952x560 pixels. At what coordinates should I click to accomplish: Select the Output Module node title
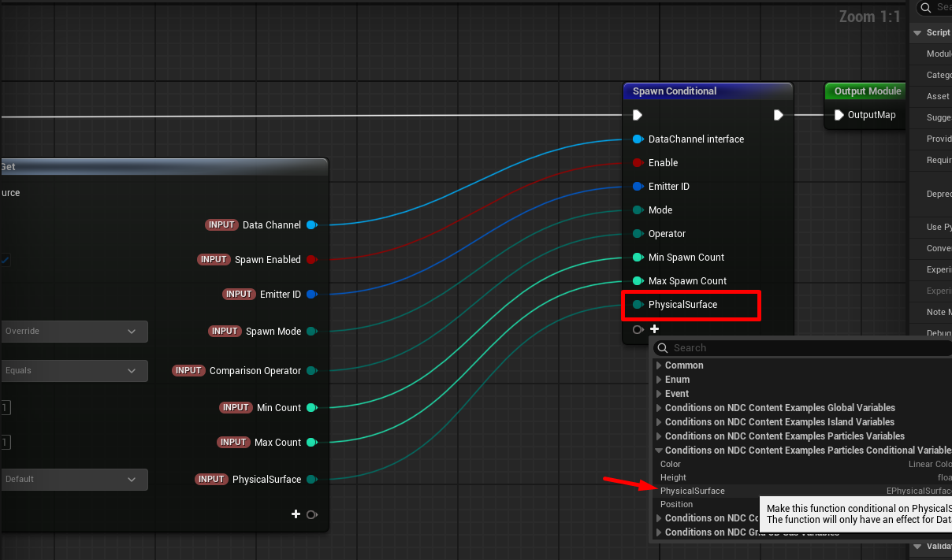868,91
